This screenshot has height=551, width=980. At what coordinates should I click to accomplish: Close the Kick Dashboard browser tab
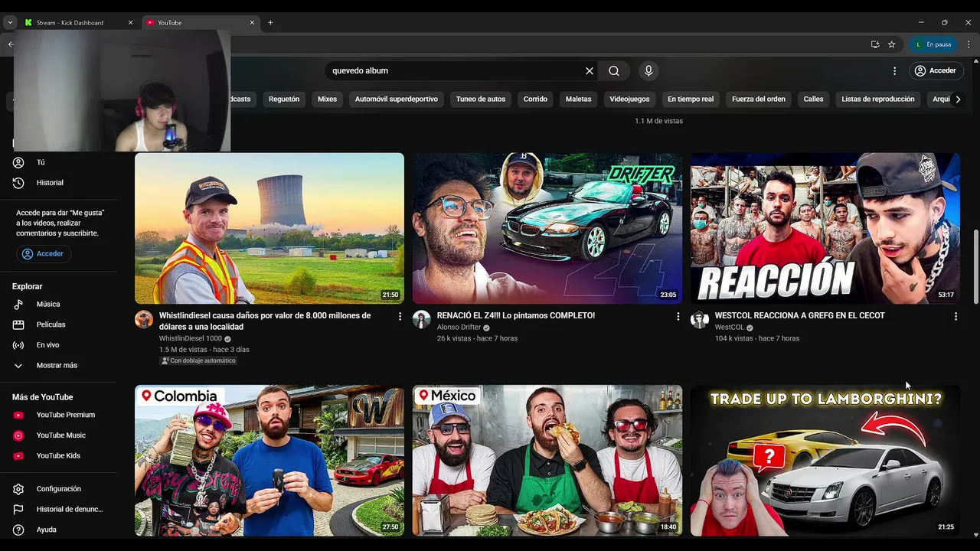click(130, 23)
